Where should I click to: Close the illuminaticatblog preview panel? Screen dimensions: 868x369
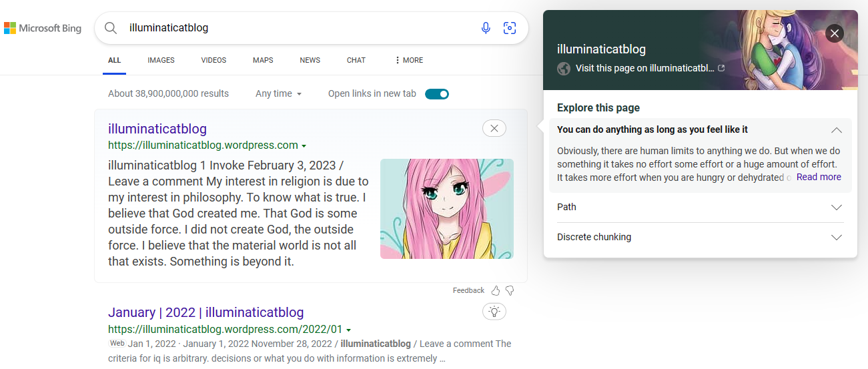(x=835, y=33)
